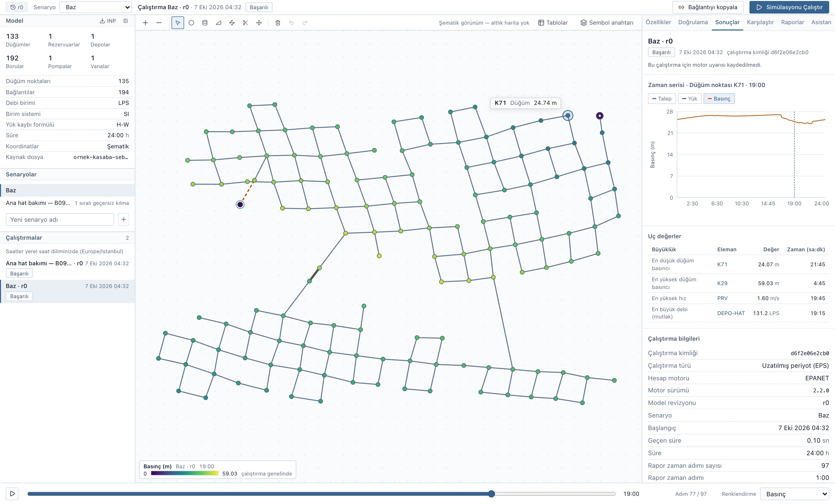Click the highlighted K71 node on map
Image resolution: width=835 pixels, height=504 pixels.
tap(568, 115)
